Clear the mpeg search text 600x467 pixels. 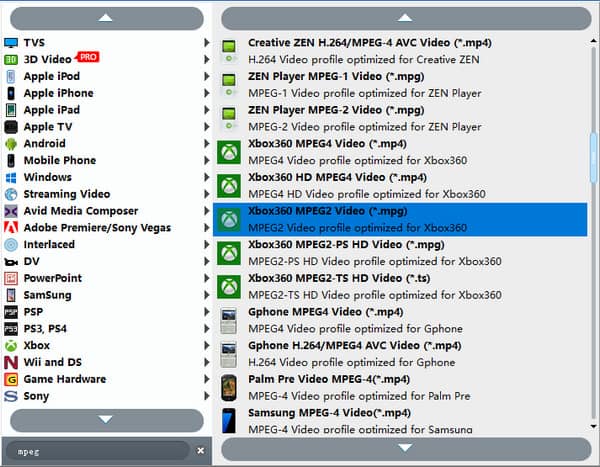tap(200, 451)
